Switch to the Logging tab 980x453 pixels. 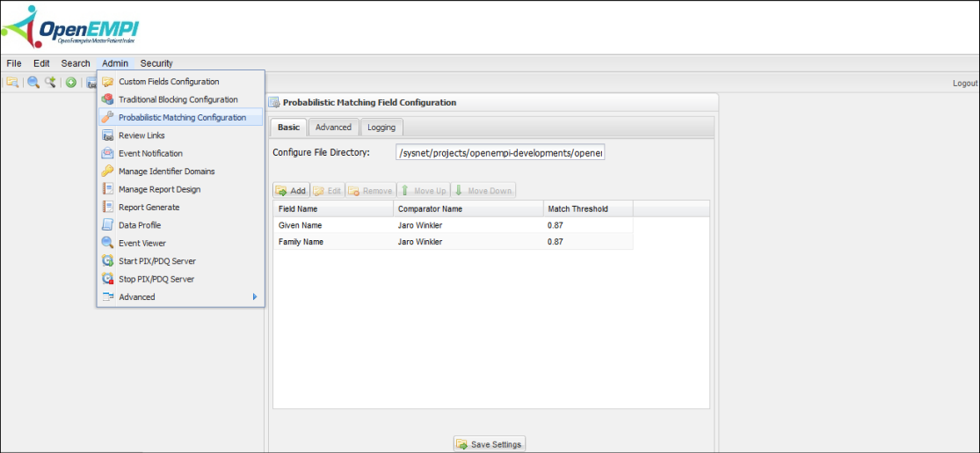381,127
